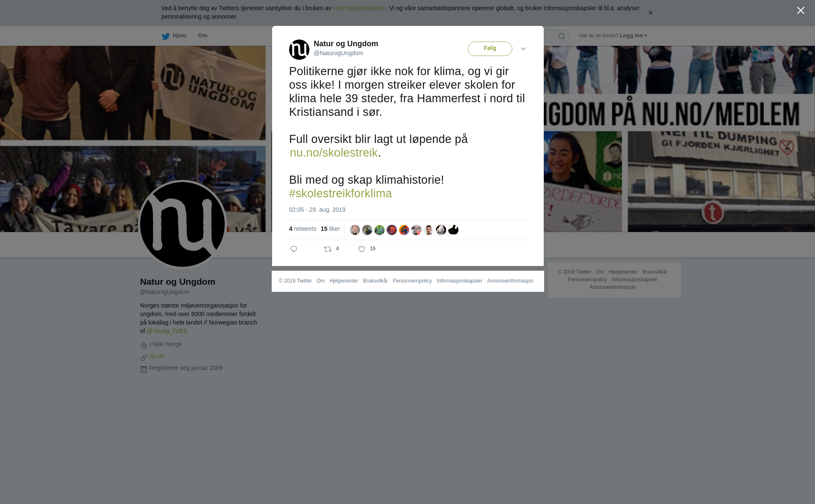Open Natur og Ungdom avatar in tweet
The width and height of the screenshot is (815, 504).
(299, 50)
